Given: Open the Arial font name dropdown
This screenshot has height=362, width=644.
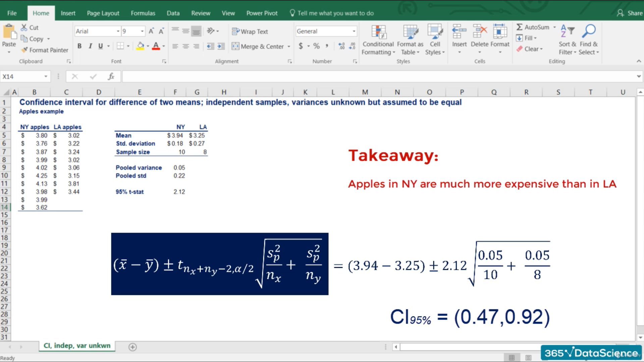Looking at the screenshot, I should click(x=118, y=31).
